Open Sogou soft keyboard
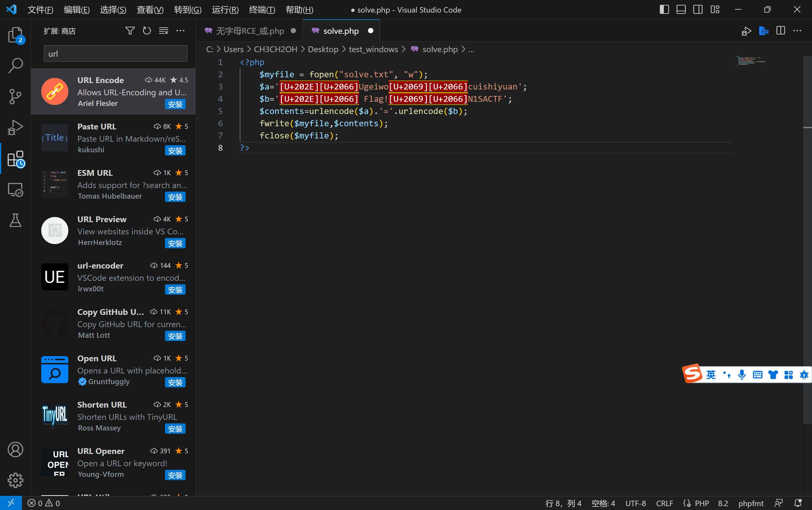Viewport: 812px width, 510px height. pyautogui.click(x=757, y=375)
